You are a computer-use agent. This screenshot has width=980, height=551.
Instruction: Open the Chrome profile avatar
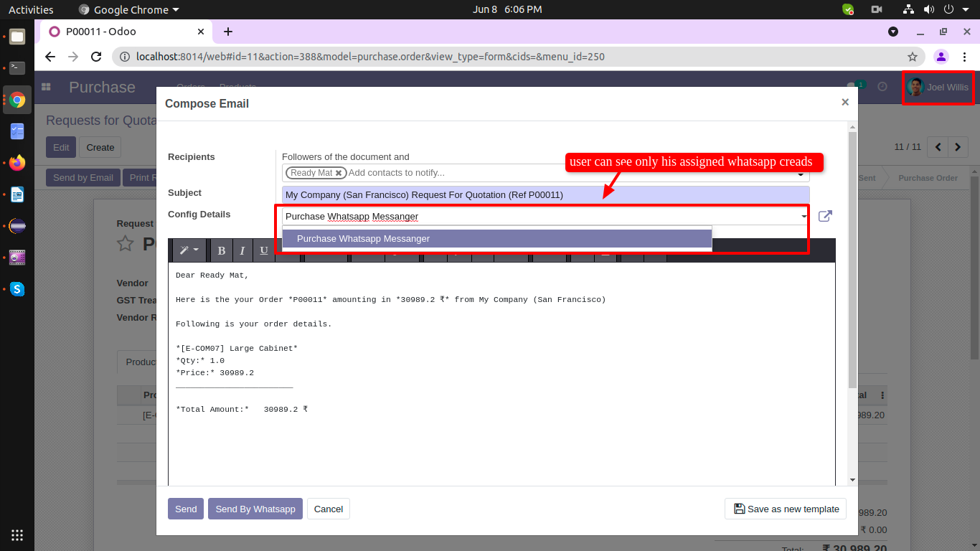coord(942,57)
